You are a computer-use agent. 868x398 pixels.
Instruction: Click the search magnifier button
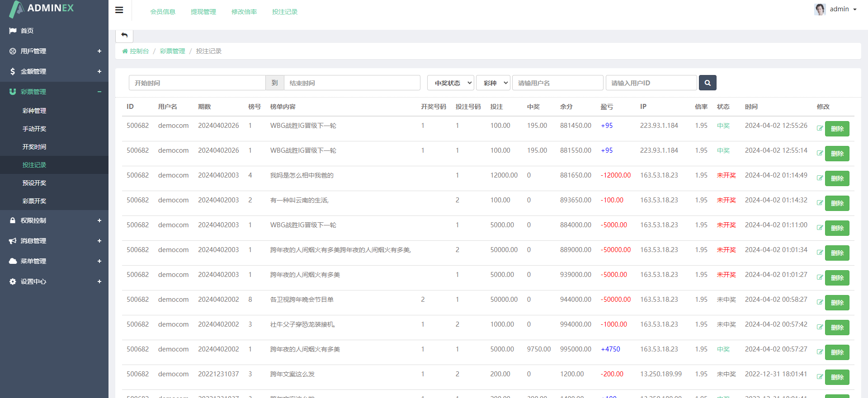pyautogui.click(x=708, y=83)
